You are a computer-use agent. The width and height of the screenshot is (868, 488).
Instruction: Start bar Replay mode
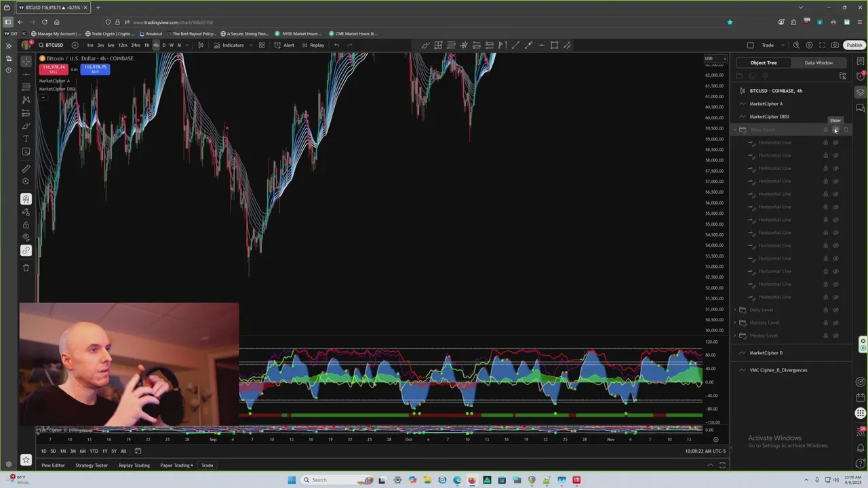[x=313, y=45]
